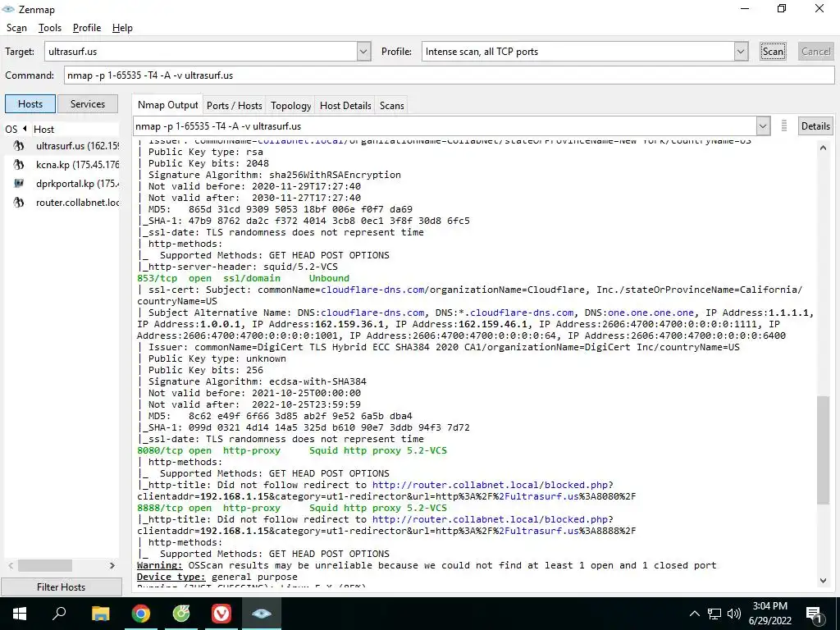Viewport: 840px width, 630px height.
Task: Launch Google Chrome from taskbar
Action: 141,614
